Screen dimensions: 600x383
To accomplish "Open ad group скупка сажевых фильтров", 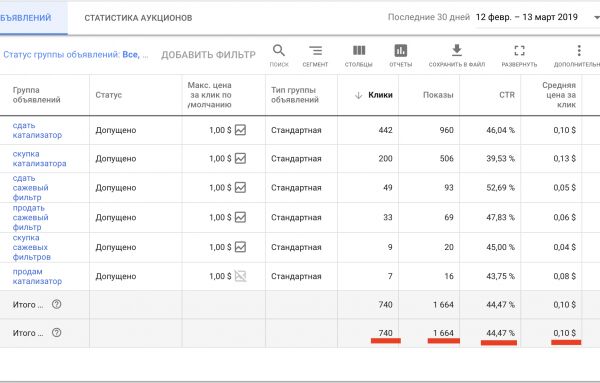I will pyautogui.click(x=31, y=247).
